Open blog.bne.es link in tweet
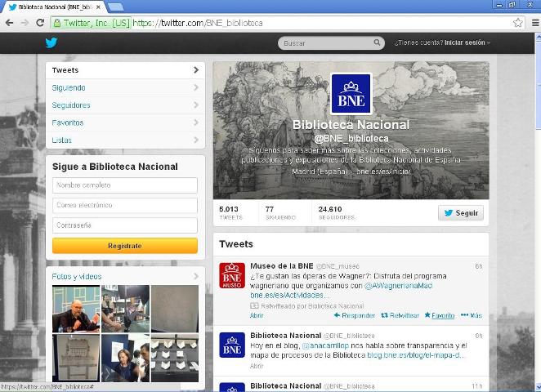This screenshot has height=392, width=541. click(x=417, y=355)
